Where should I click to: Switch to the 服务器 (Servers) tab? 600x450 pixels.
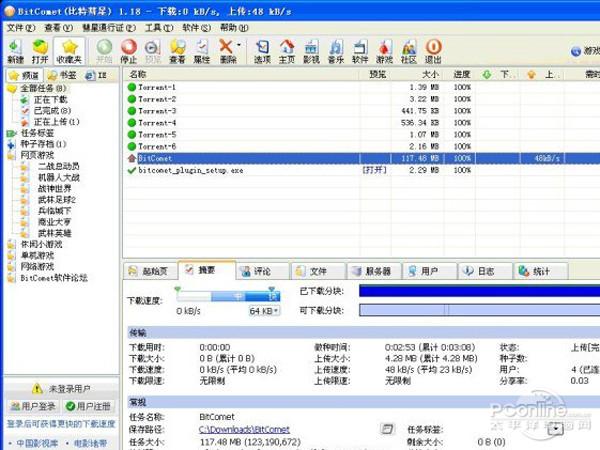[374, 271]
